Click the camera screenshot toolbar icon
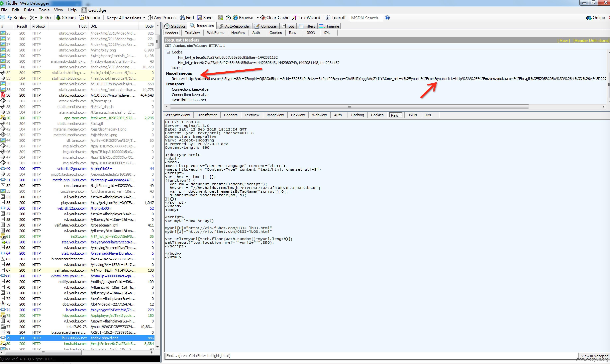 (x=220, y=18)
